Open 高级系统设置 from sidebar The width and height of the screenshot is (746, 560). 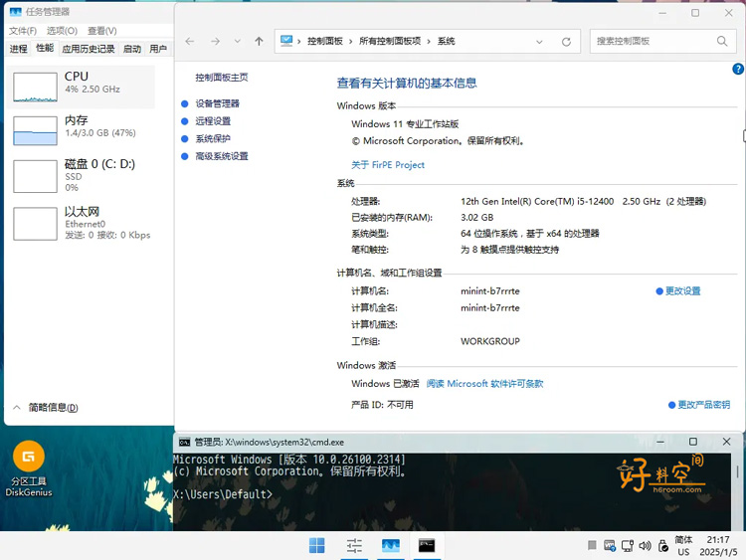pos(222,156)
